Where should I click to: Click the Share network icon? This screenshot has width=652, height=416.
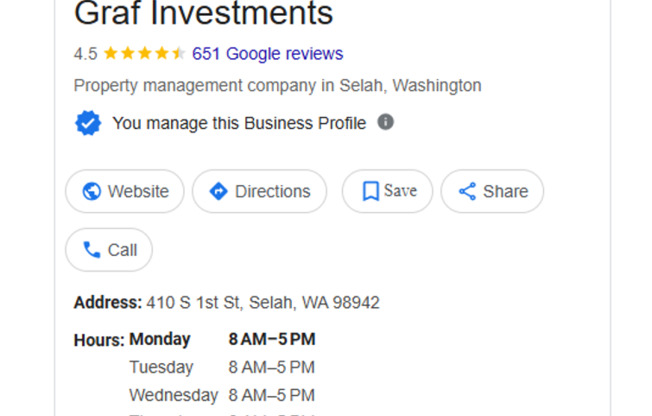point(467,192)
